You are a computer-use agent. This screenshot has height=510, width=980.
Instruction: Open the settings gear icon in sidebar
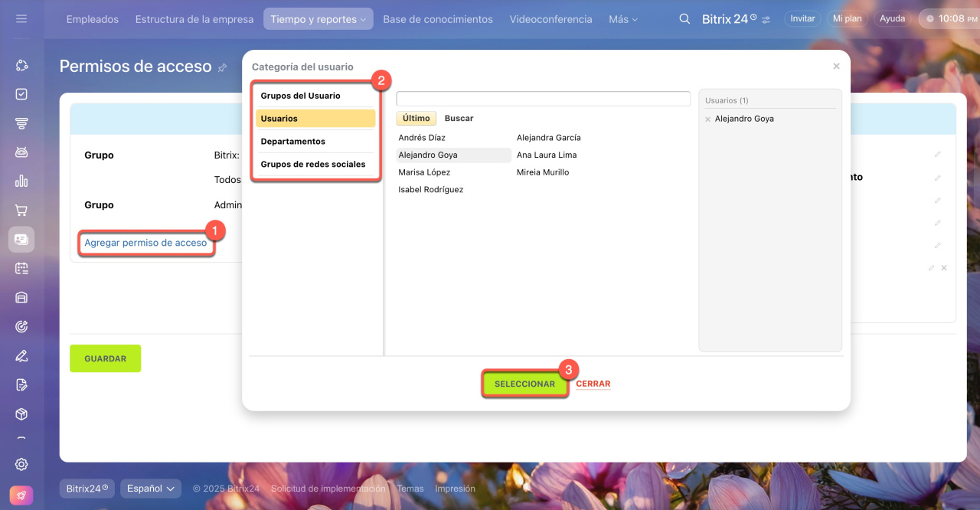(x=21, y=464)
